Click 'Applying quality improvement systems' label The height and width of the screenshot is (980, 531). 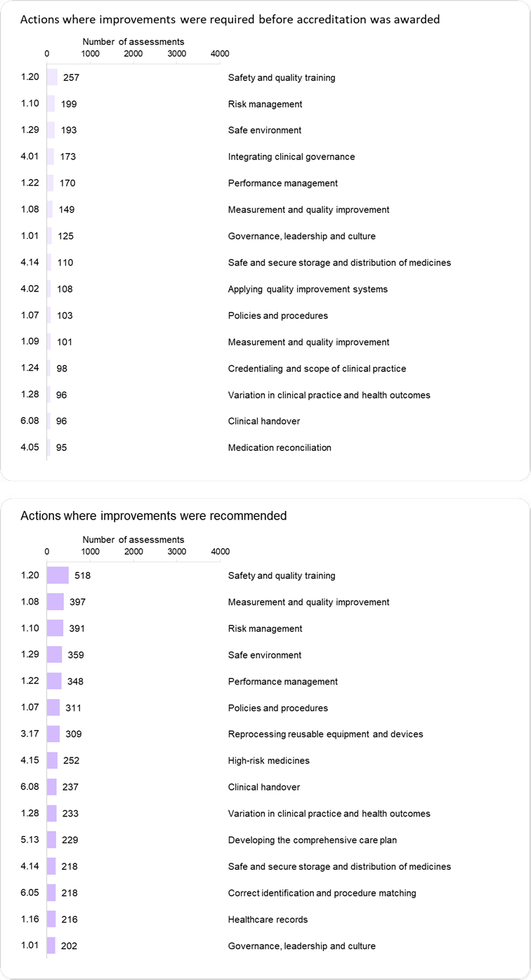point(308,289)
